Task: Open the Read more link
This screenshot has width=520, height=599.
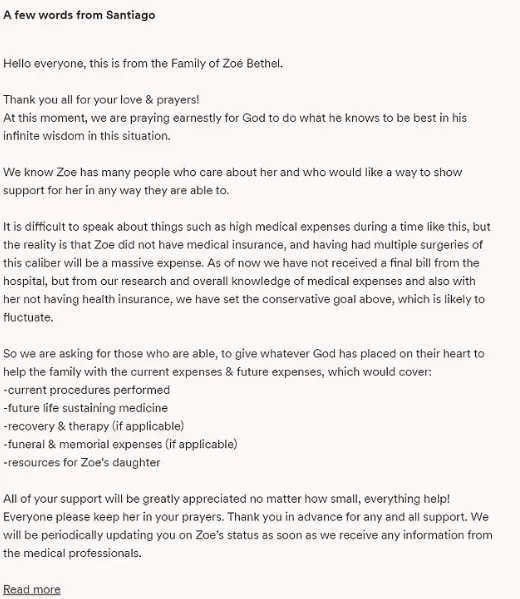Action: point(32,589)
